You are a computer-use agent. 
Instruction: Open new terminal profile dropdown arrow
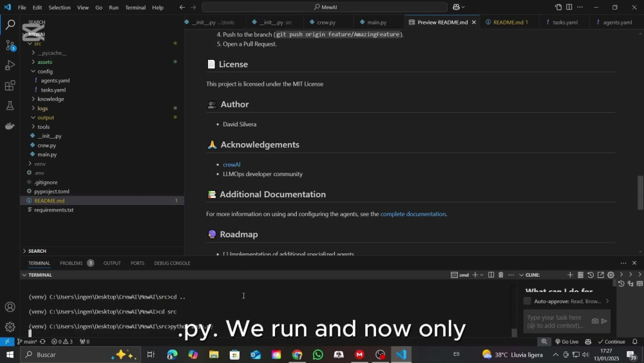(482, 275)
